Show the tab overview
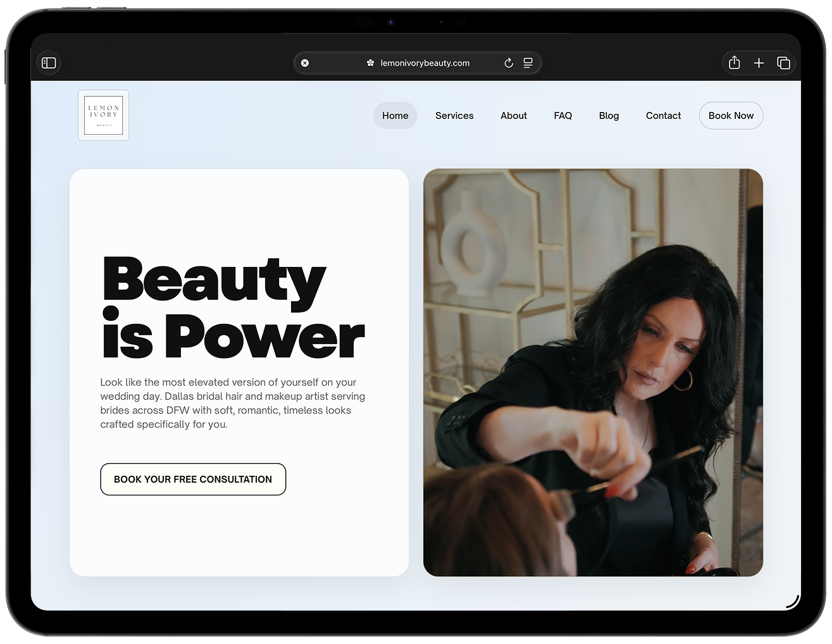Viewport: 832px width, 644px height. [x=783, y=63]
